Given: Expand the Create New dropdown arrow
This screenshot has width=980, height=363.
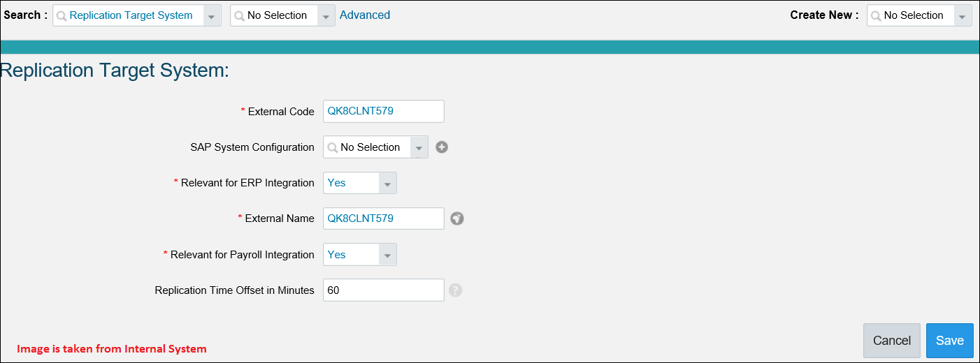Looking at the screenshot, I should tap(963, 15).
